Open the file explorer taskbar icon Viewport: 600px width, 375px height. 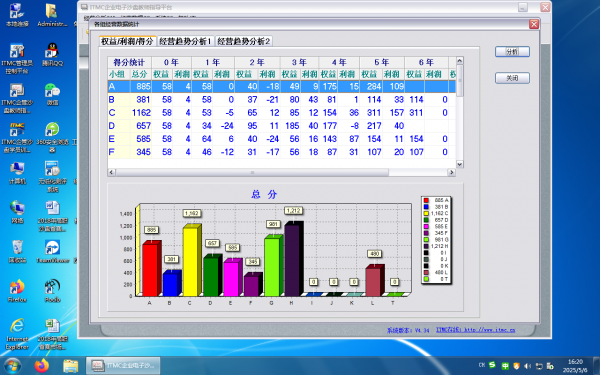point(70,366)
